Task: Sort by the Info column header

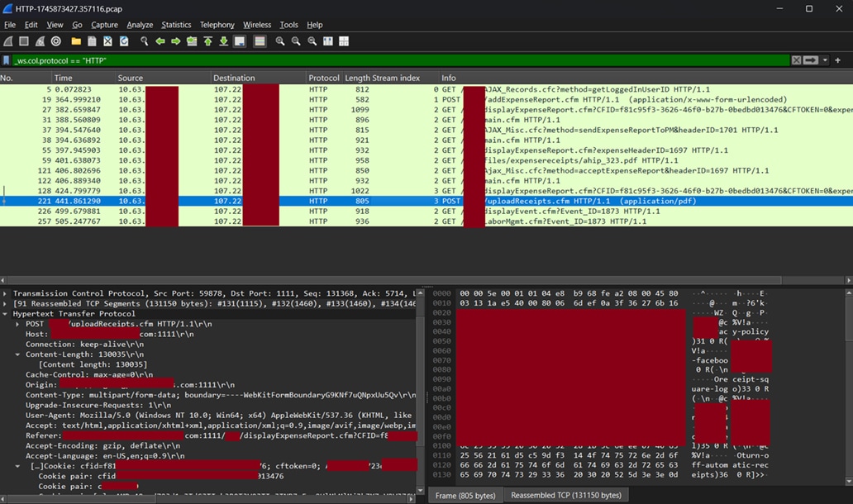Action: coord(646,78)
